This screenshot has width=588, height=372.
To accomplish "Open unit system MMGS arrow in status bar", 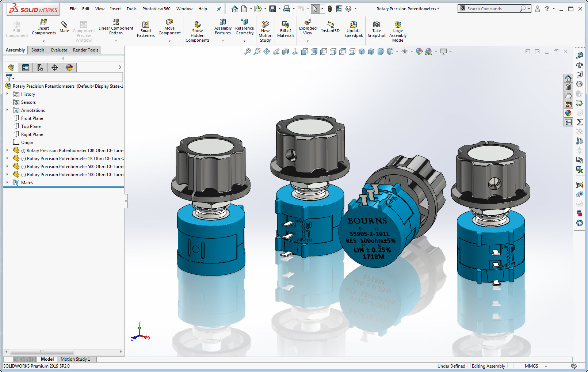I will click(x=546, y=366).
